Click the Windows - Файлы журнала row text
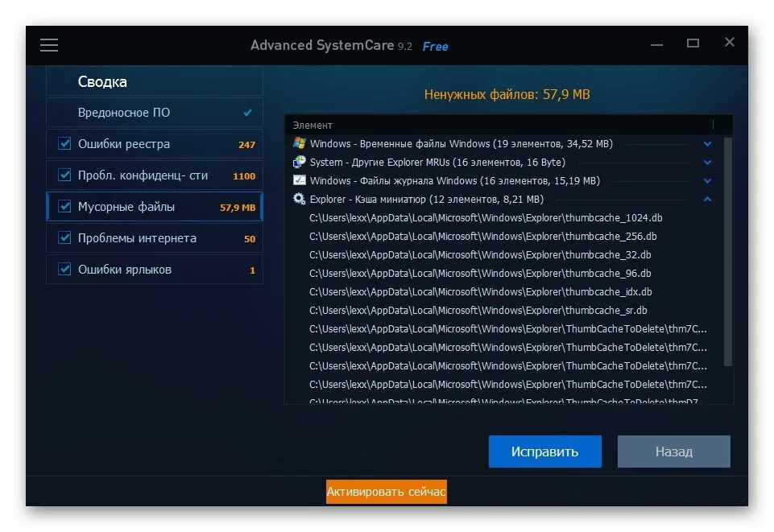This screenshot has width=774, height=532. 454,180
